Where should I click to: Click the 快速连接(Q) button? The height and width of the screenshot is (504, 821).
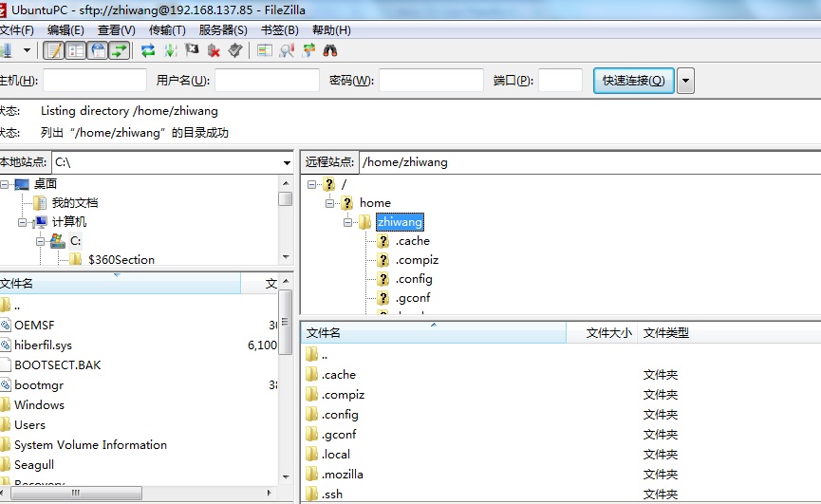click(x=633, y=81)
